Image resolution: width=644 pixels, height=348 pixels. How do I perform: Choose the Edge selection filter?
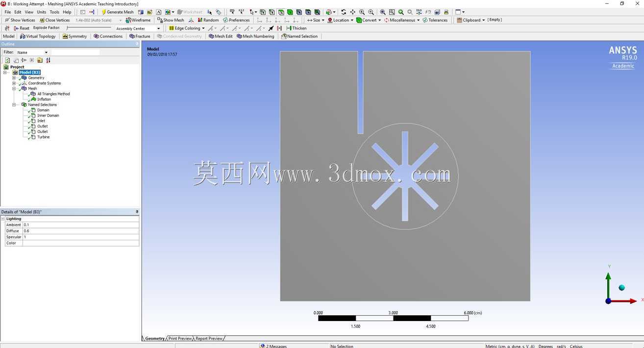click(272, 12)
